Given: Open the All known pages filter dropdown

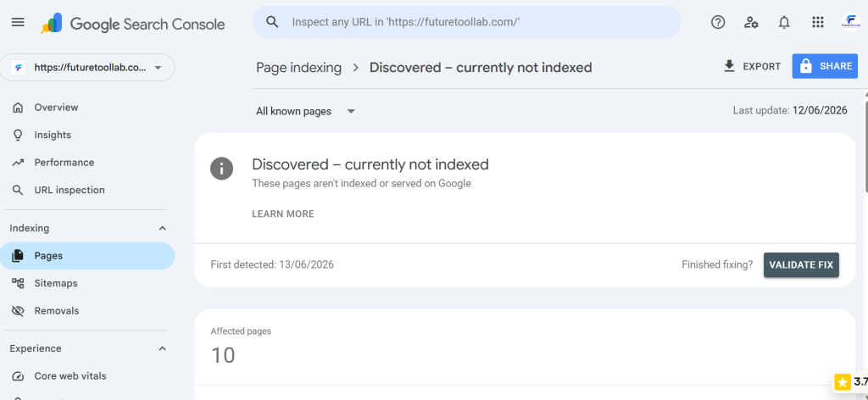Looking at the screenshot, I should tap(305, 111).
